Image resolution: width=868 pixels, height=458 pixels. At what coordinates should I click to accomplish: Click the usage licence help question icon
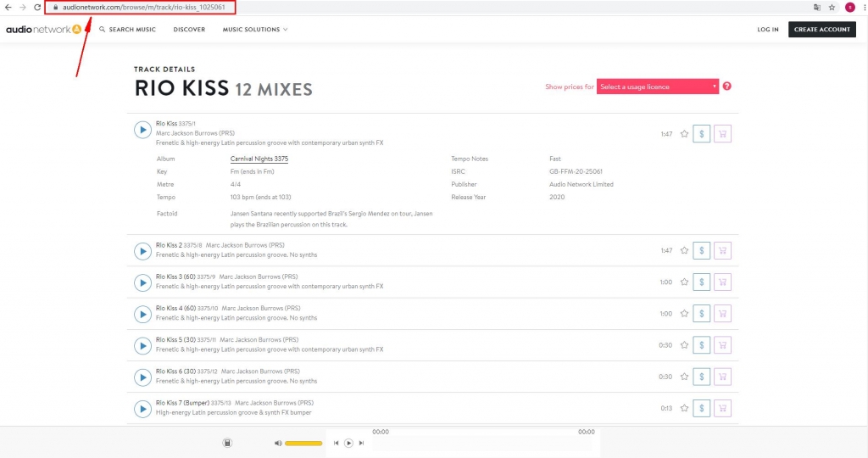click(727, 87)
